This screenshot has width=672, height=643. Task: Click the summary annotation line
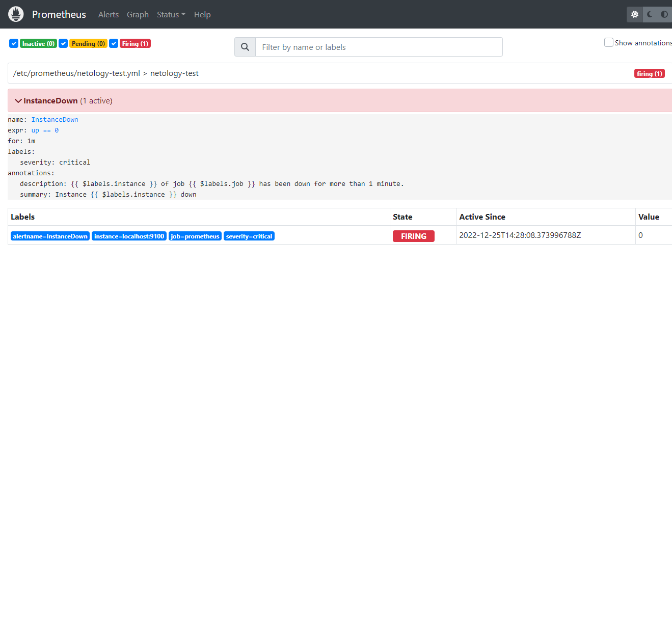[108, 195]
